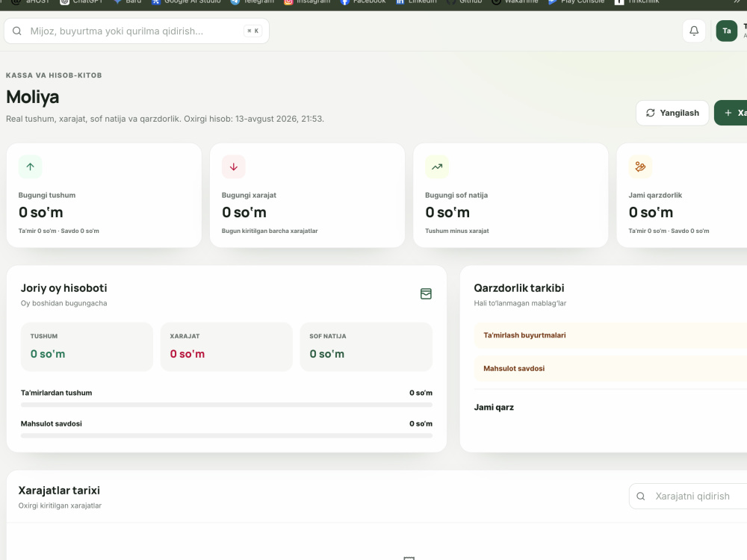The height and width of the screenshot is (560, 747).
Task: Click 0 so'm value under Jami qarzdorlik
Action: pyautogui.click(x=651, y=212)
